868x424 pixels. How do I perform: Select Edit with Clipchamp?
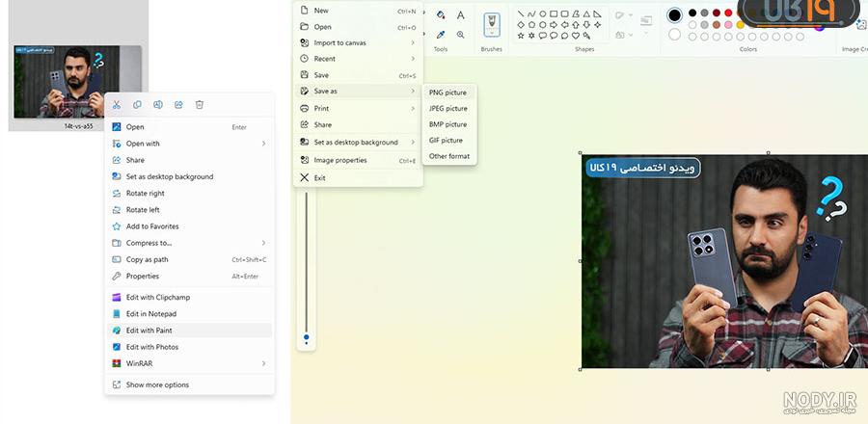coord(189,298)
